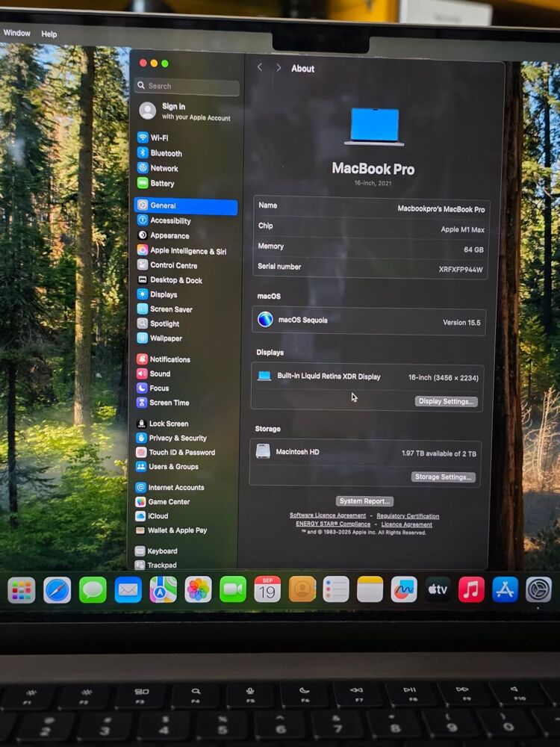
Task: Open Wi-Fi settings in sidebar
Action: click(x=153, y=137)
